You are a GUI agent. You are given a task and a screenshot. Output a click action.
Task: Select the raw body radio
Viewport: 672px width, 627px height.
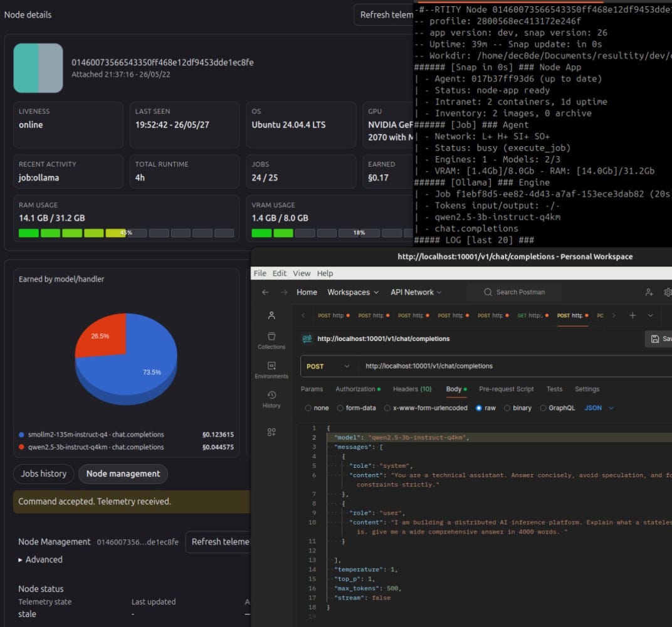(x=479, y=408)
